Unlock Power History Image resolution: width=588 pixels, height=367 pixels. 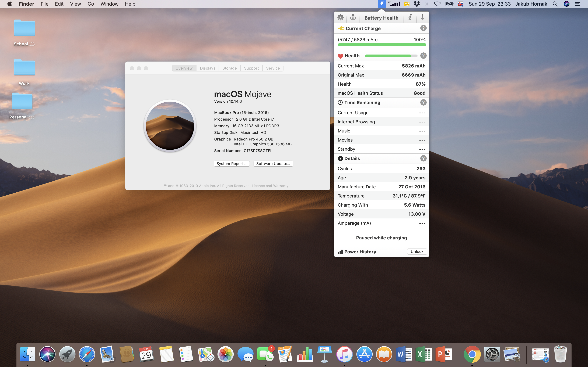click(x=417, y=251)
